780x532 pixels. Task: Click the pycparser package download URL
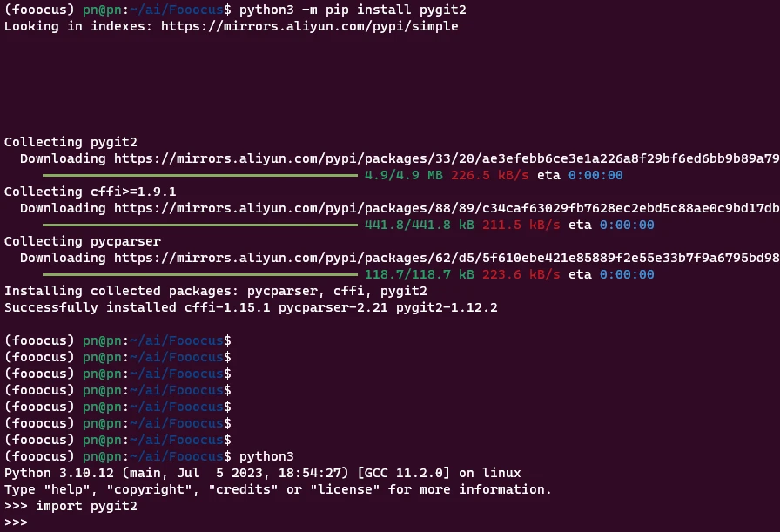447,259
